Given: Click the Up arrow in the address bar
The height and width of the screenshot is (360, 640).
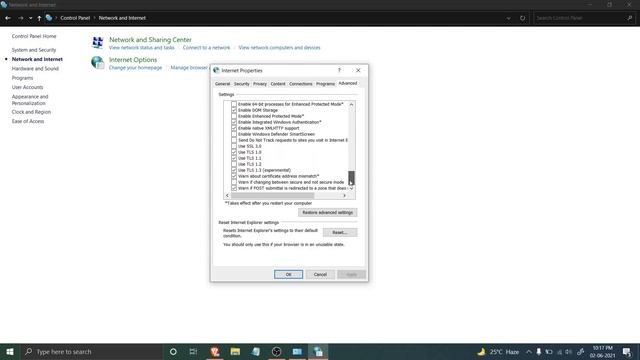Looking at the screenshot, I should coord(39,18).
